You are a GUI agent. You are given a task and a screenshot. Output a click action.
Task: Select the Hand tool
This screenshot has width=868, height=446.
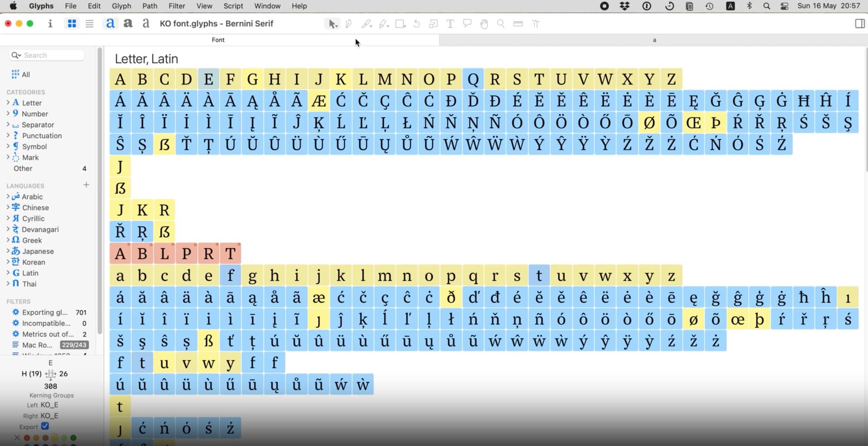click(x=484, y=23)
